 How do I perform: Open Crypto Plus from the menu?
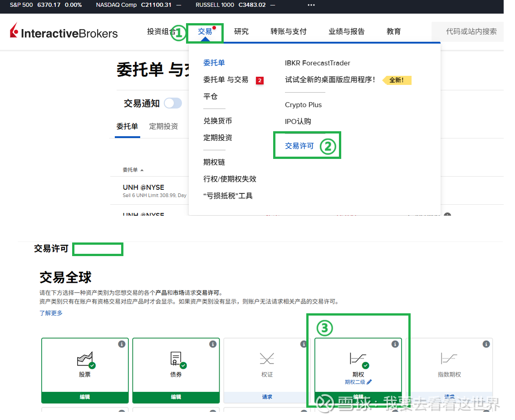(x=303, y=105)
